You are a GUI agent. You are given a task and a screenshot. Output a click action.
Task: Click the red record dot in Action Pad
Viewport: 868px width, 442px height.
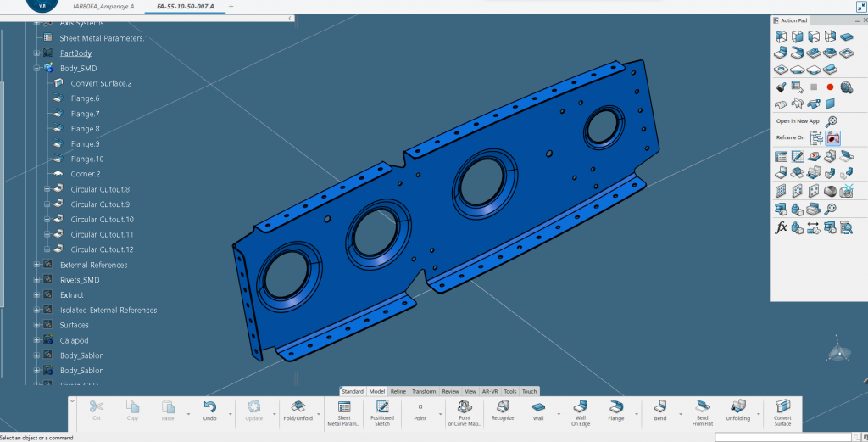pyautogui.click(x=830, y=87)
